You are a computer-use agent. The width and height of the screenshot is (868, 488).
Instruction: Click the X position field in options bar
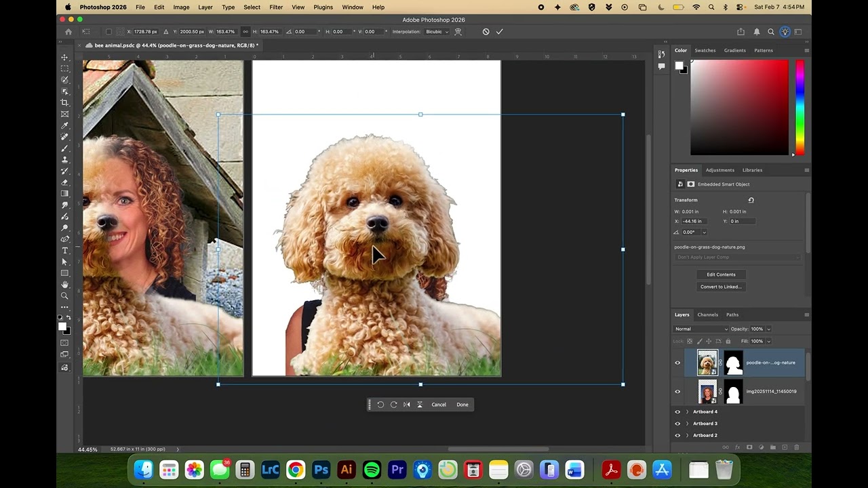145,32
